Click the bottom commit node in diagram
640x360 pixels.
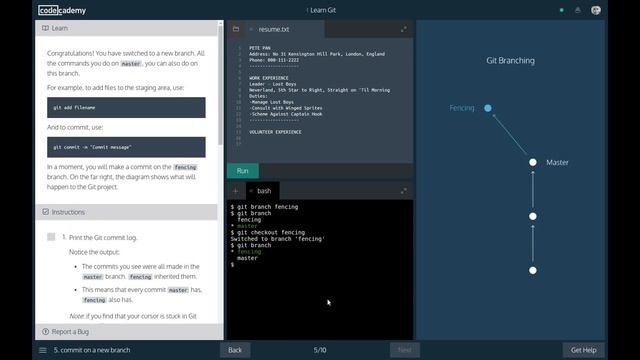[533, 270]
